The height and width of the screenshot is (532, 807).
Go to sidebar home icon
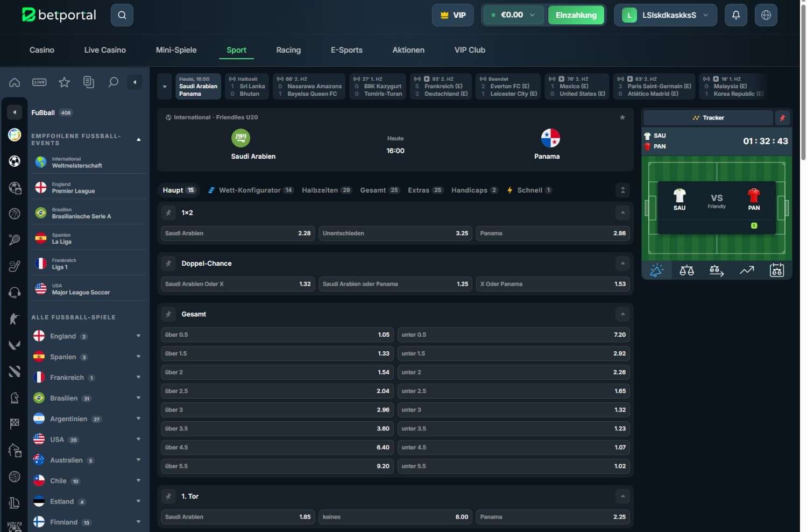(x=15, y=82)
